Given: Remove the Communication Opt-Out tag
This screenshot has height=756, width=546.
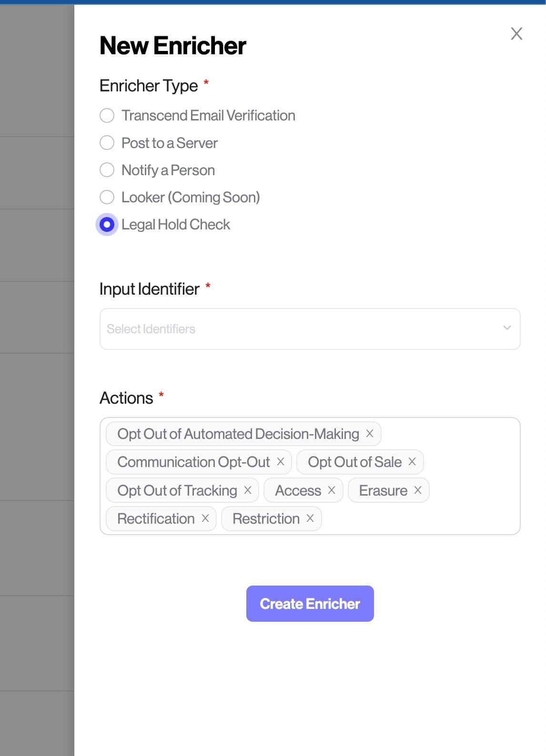Looking at the screenshot, I should [281, 462].
